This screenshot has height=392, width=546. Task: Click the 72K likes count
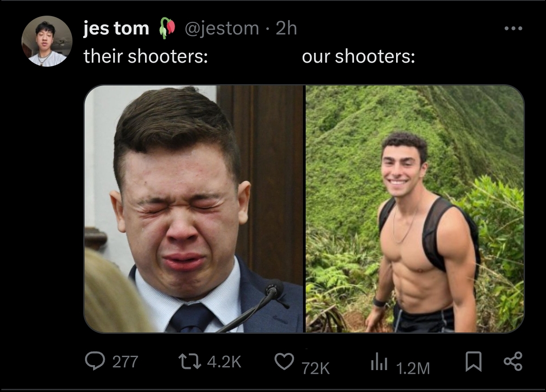click(316, 368)
